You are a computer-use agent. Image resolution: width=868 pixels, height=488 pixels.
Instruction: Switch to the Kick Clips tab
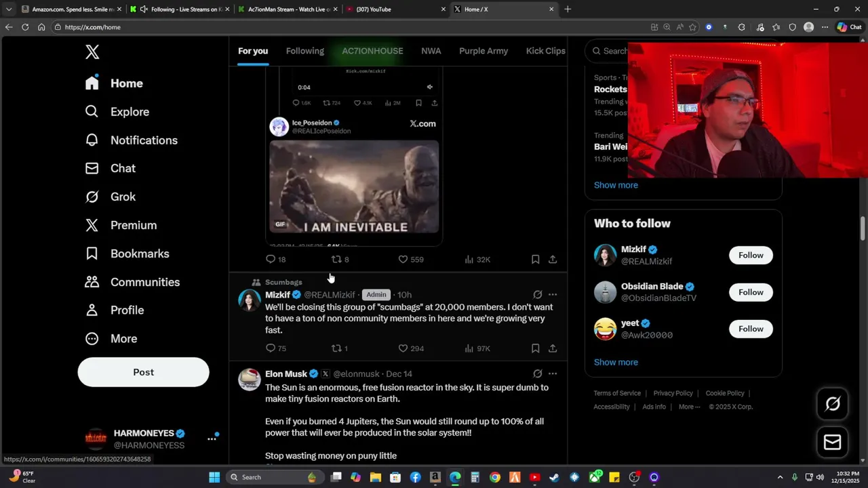click(545, 51)
